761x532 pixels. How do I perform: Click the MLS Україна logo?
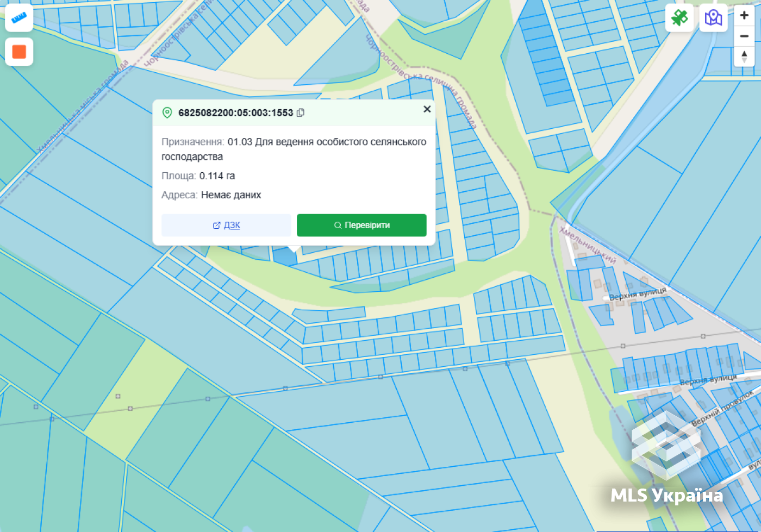(x=666, y=458)
